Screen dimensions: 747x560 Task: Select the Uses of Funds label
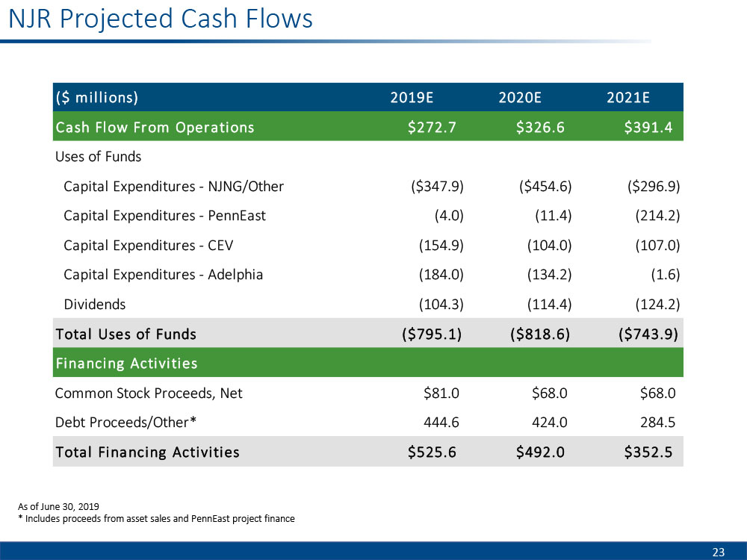tap(98, 157)
